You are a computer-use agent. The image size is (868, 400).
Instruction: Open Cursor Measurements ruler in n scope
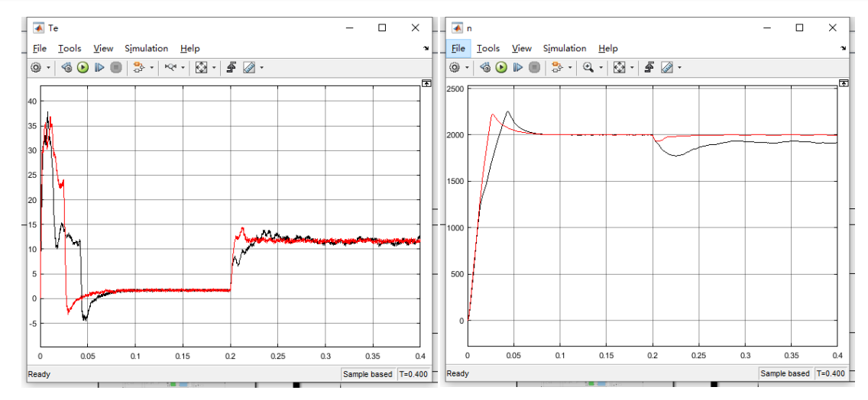(x=667, y=67)
